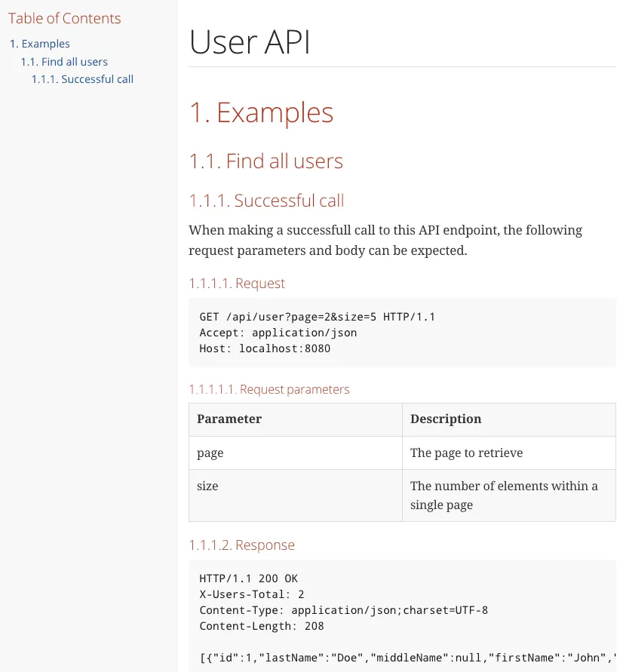Select the 1. Examples section heading

(x=260, y=112)
